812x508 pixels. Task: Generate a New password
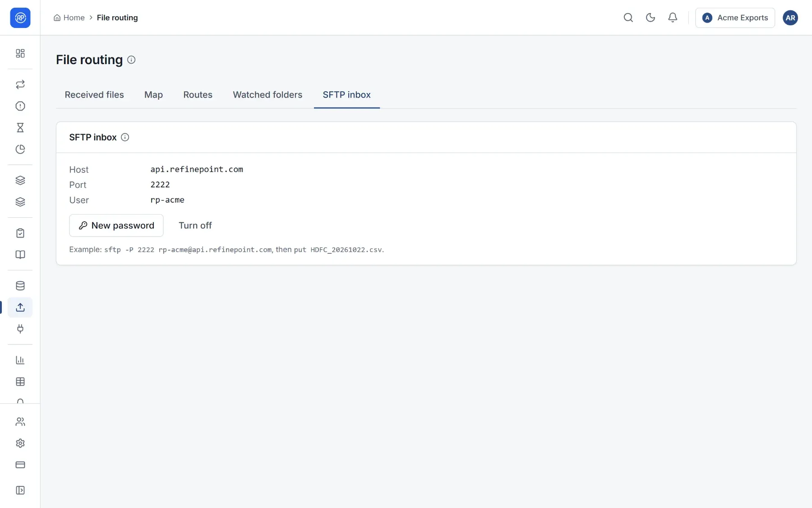pos(116,225)
